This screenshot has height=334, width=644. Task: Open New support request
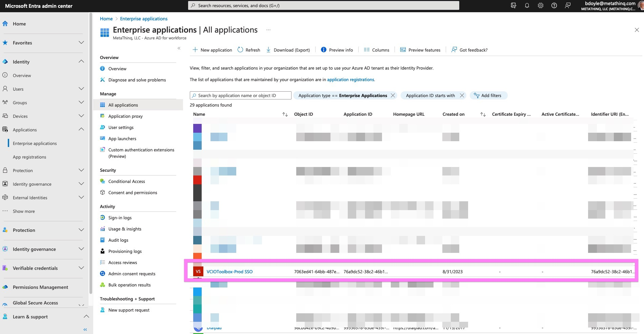click(x=129, y=310)
